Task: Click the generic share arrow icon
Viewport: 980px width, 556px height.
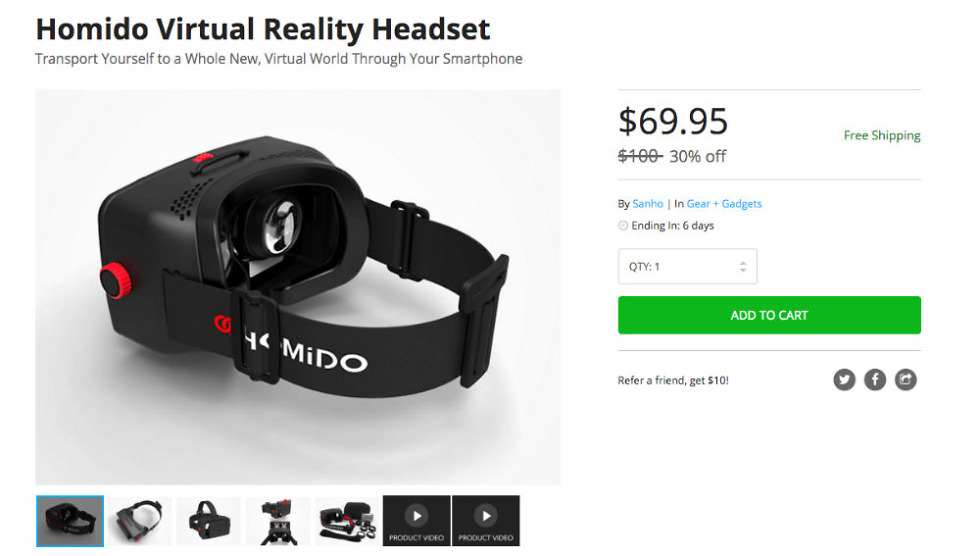Action: 906,379
